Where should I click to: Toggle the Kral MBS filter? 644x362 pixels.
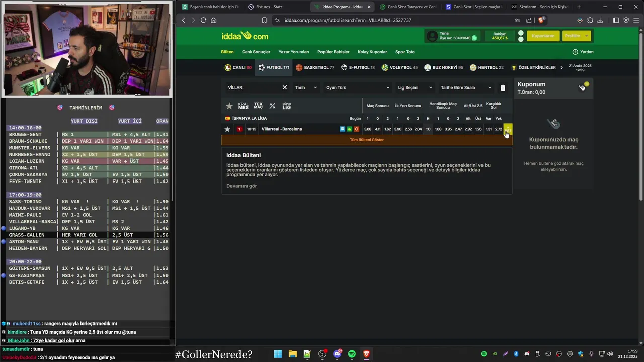(244, 106)
